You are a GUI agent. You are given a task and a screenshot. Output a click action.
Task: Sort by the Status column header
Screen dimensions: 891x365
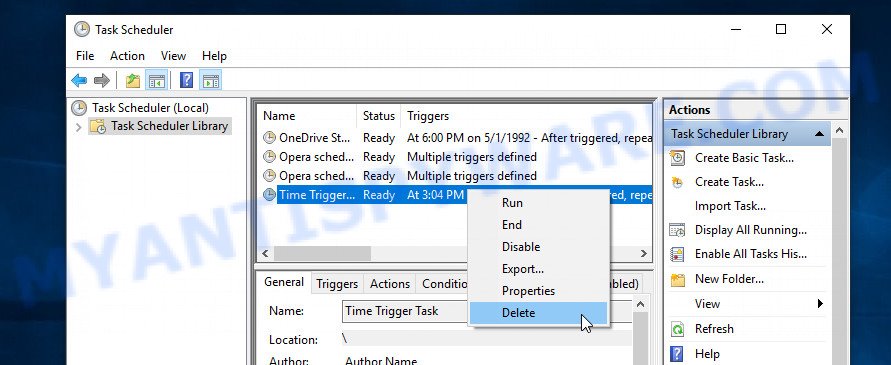378,116
